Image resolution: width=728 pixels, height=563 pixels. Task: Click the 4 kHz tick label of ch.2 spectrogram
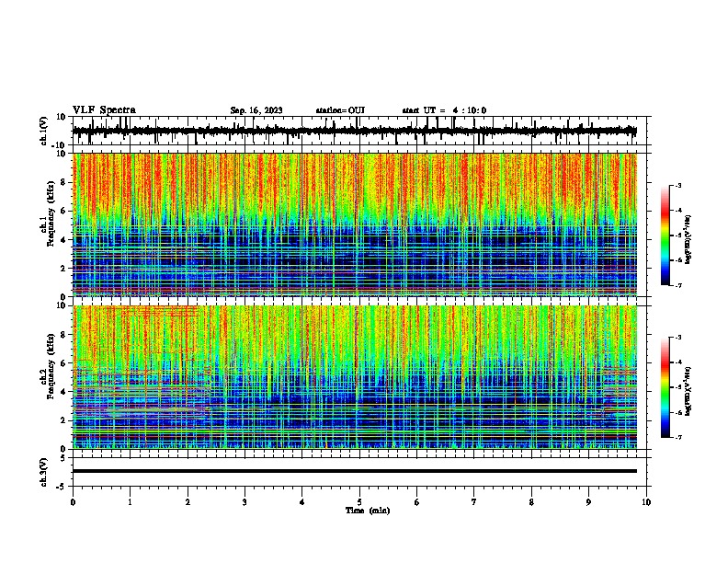point(63,392)
